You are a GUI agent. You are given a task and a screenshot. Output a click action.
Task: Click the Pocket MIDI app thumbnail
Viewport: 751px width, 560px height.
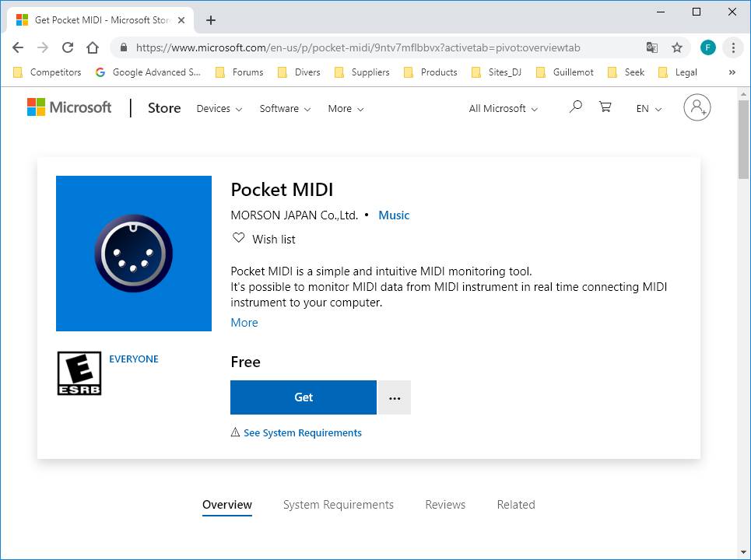134,254
